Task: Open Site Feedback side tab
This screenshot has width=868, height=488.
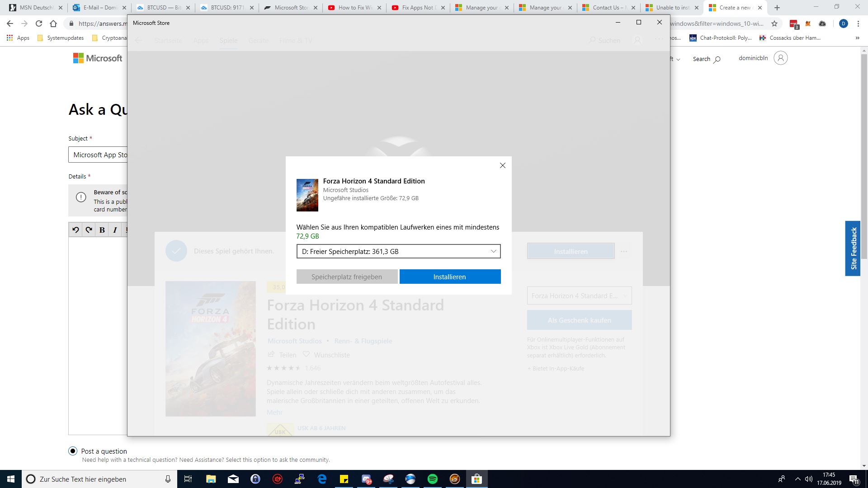Action: (x=853, y=249)
